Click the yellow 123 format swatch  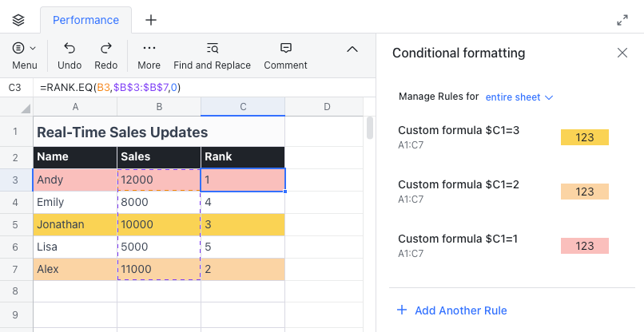click(584, 137)
